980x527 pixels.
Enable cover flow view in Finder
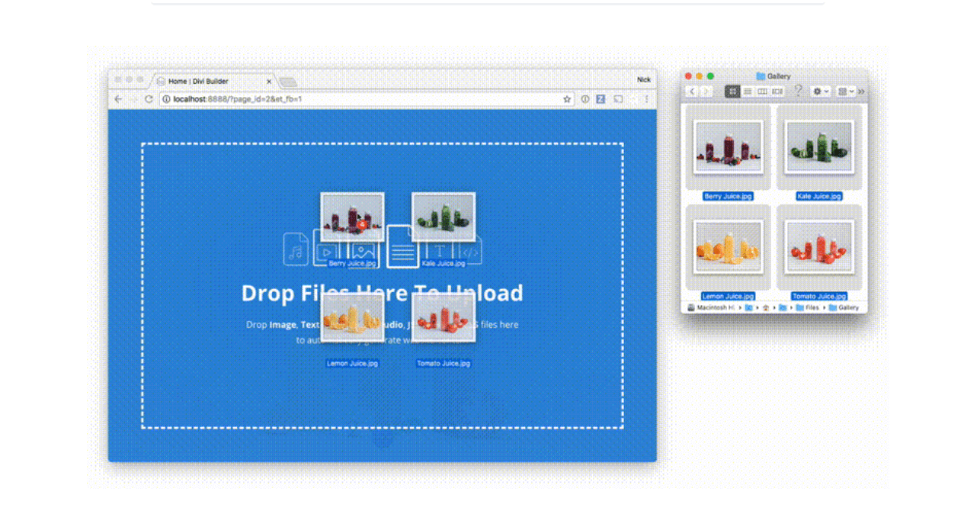click(x=778, y=92)
